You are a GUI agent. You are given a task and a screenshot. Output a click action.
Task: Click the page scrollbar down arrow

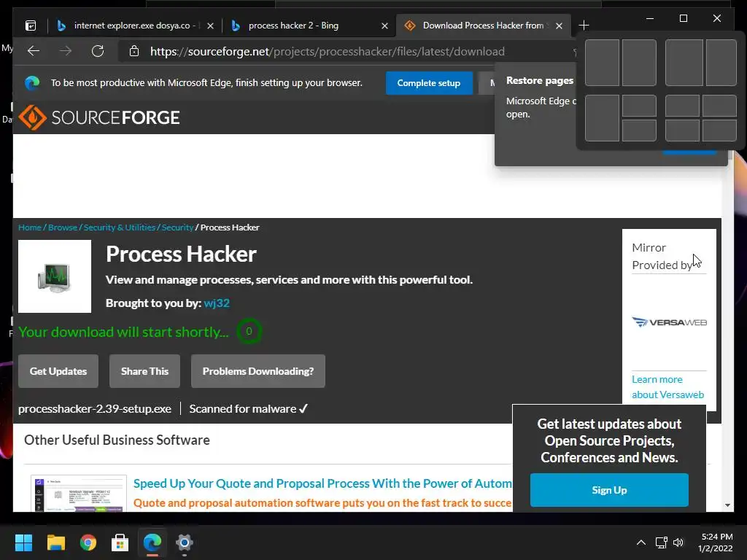[x=727, y=505]
